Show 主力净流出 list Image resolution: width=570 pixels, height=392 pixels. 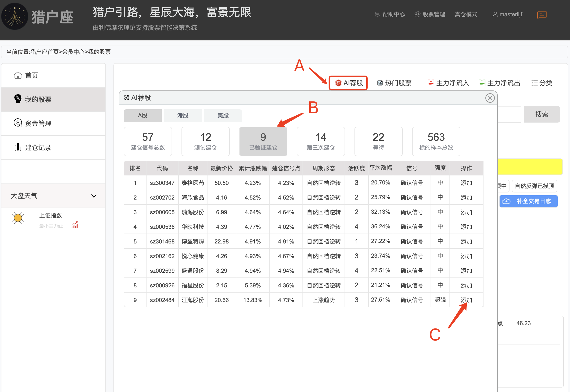[x=499, y=83]
